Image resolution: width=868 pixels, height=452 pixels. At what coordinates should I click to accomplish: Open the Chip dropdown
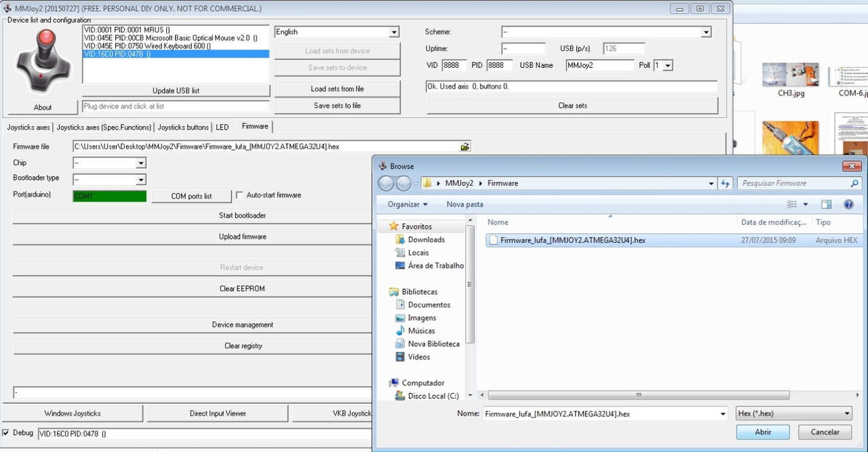[140, 164]
